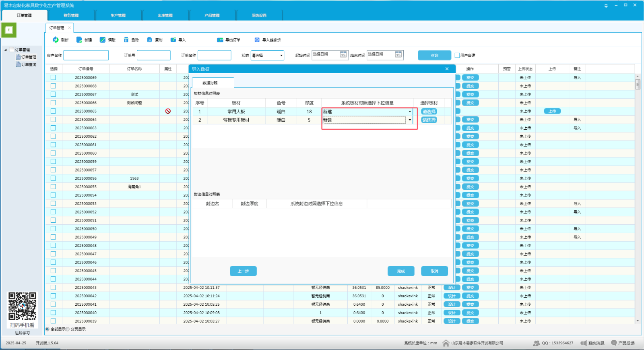Click home icon beside company name
This screenshot has width=644, height=350.
point(446,343)
